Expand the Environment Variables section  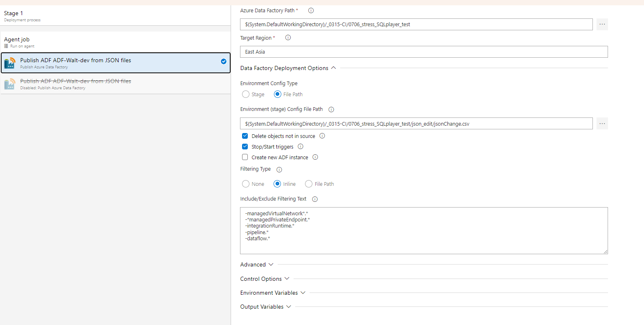pyautogui.click(x=273, y=293)
